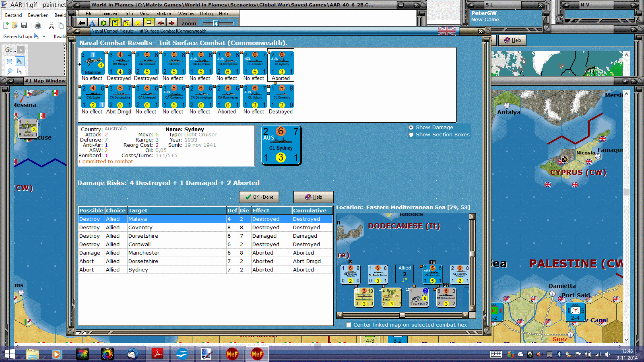Select the CL Coventry ship counter
The height and width of the screenshot is (362, 644).
[282, 97]
